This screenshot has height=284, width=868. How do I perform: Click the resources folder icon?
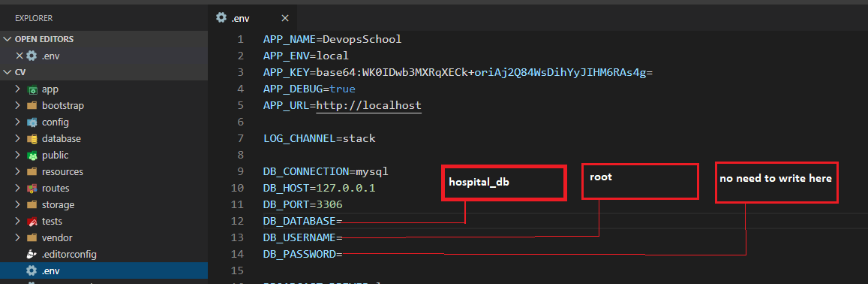click(x=32, y=172)
